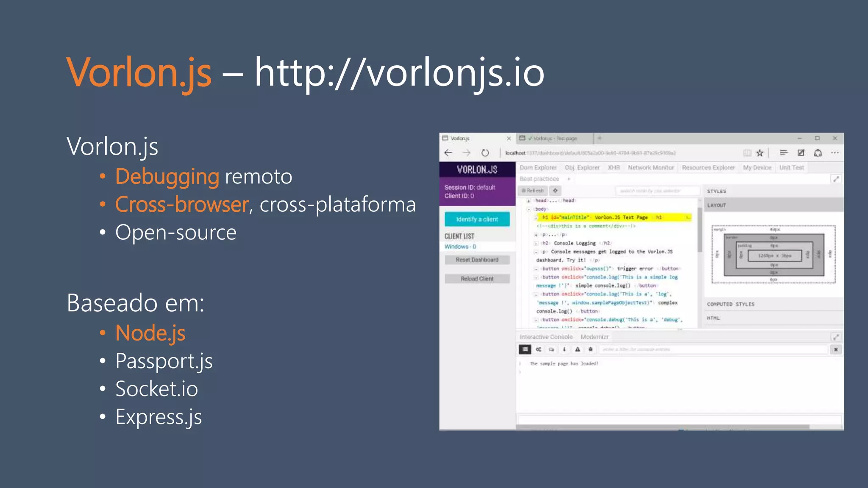The height and width of the screenshot is (488, 868).
Task: Filter console warnings triangle icon
Action: coord(577,349)
